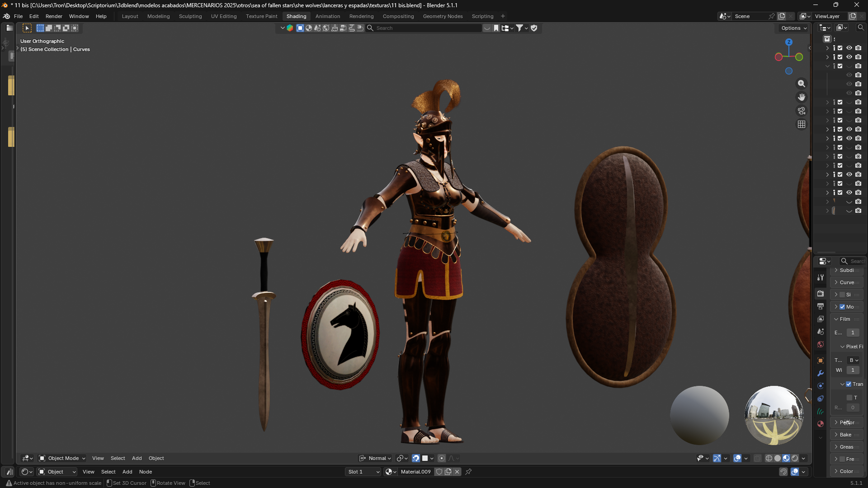The height and width of the screenshot is (488, 868).
Task: Switch to the Texture Paint workspace tab
Action: (x=261, y=16)
